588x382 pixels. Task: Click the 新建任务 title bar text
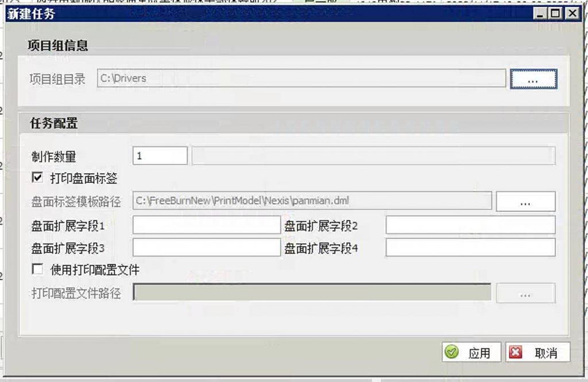tap(31, 14)
